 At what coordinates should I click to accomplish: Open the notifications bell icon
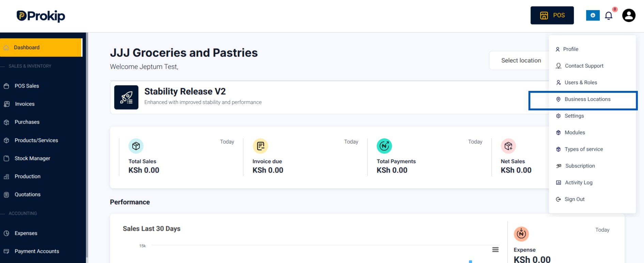point(609,16)
